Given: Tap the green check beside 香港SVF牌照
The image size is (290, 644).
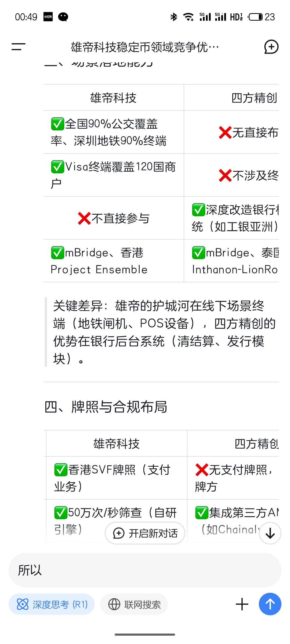Looking at the screenshot, I should click(x=61, y=470).
